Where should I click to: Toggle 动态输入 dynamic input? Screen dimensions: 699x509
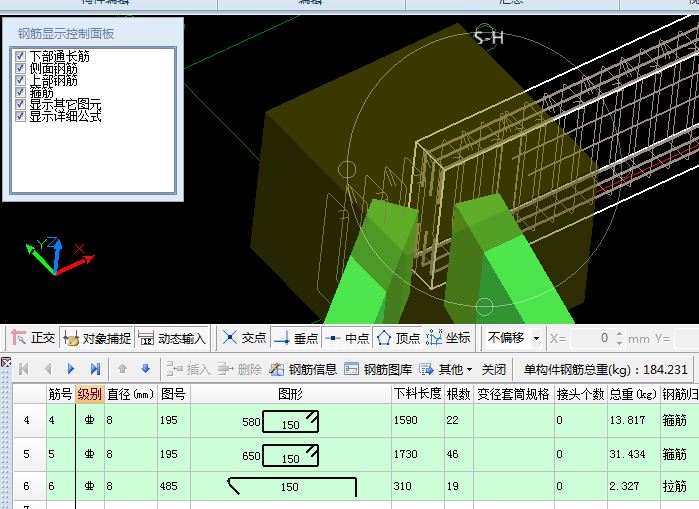172,338
